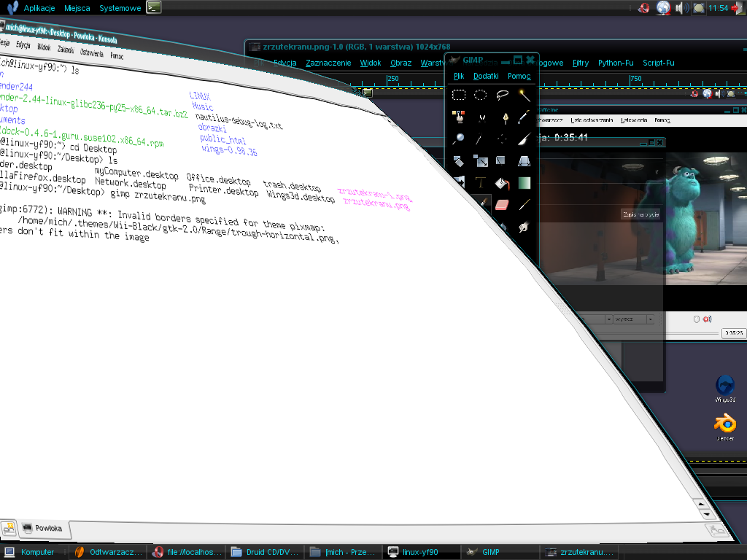Switch to linux-yf90 taskbar window

coord(421,552)
